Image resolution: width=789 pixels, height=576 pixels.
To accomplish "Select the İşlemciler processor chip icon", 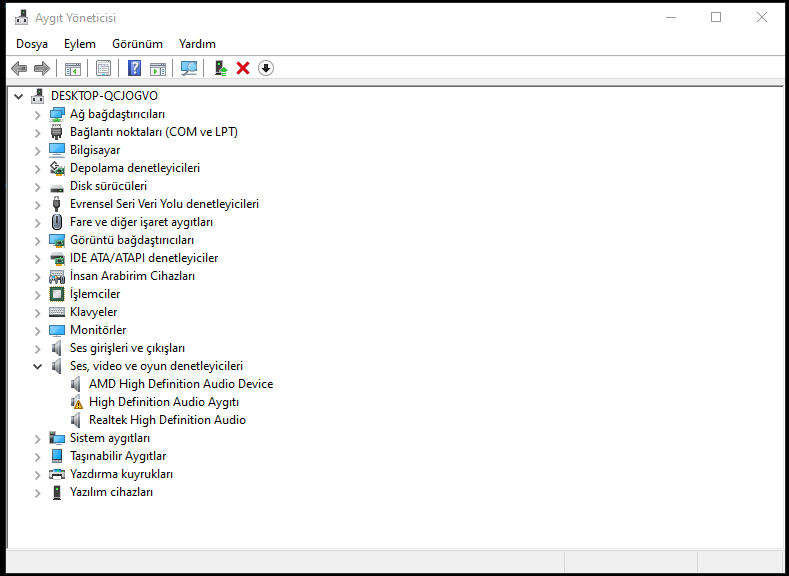I will (x=57, y=294).
